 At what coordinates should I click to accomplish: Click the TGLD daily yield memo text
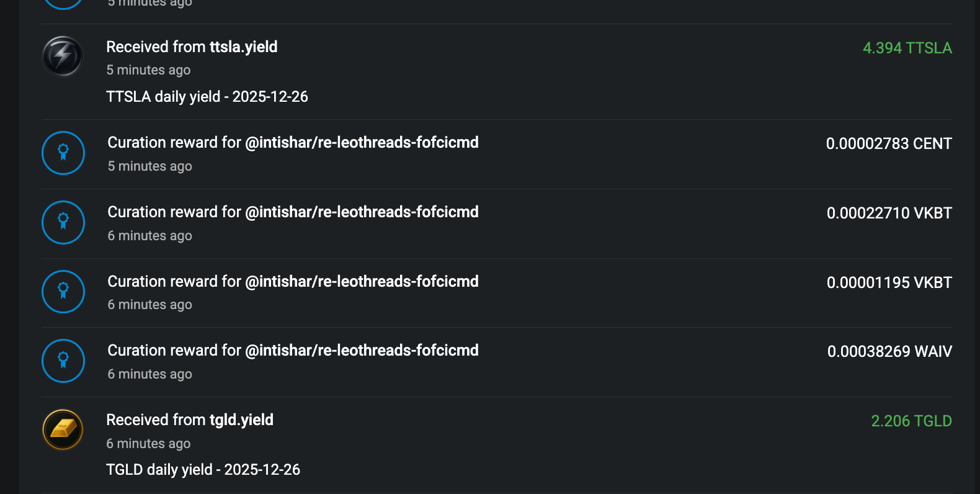203,470
